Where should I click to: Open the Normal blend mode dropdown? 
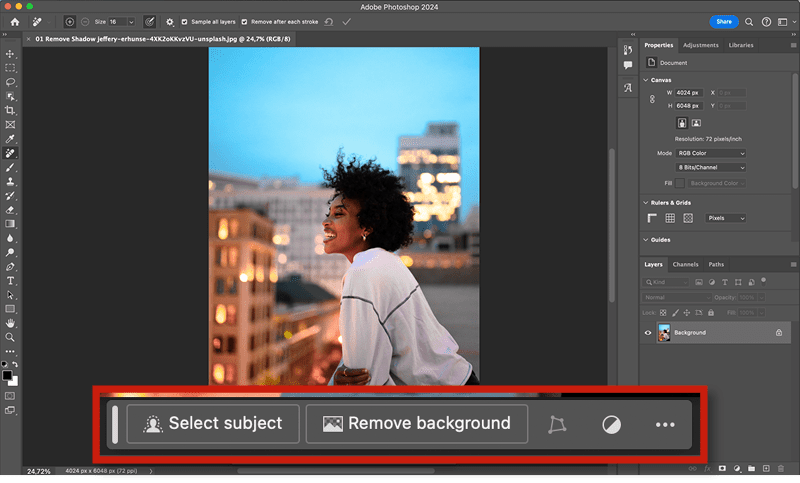pos(677,297)
